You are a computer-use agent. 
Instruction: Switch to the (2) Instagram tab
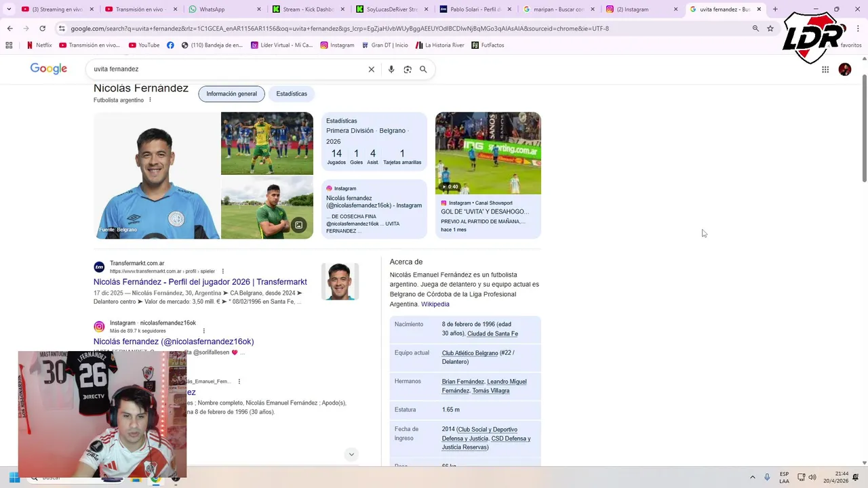tap(642, 9)
